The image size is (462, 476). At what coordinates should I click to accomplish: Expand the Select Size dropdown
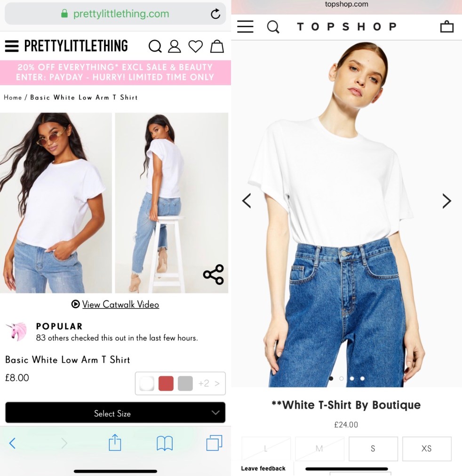point(115,413)
